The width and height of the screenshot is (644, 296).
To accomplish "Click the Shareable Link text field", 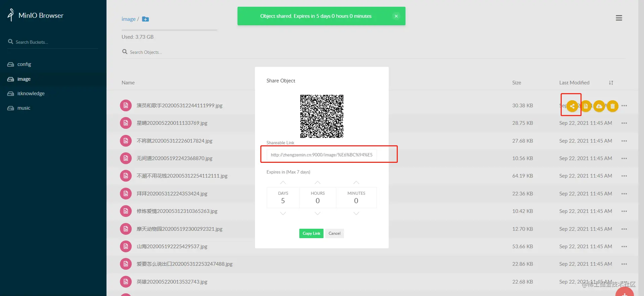I will pos(321,155).
